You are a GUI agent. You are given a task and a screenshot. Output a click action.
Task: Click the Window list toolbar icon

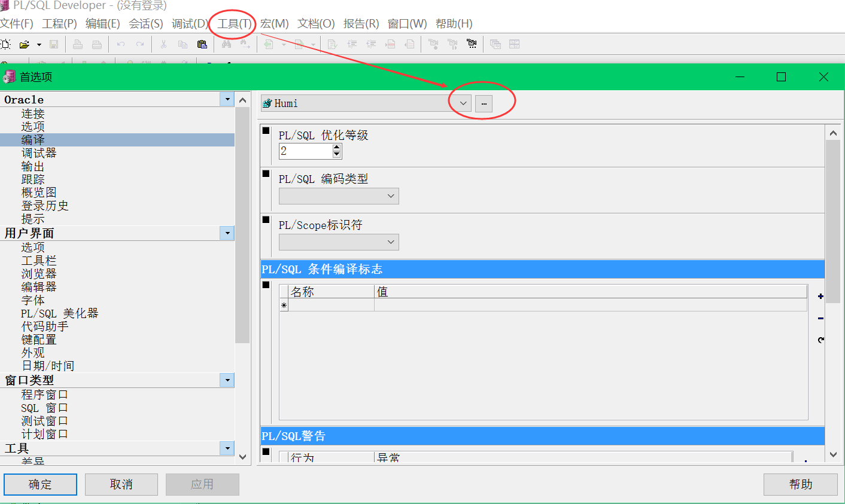click(x=496, y=44)
